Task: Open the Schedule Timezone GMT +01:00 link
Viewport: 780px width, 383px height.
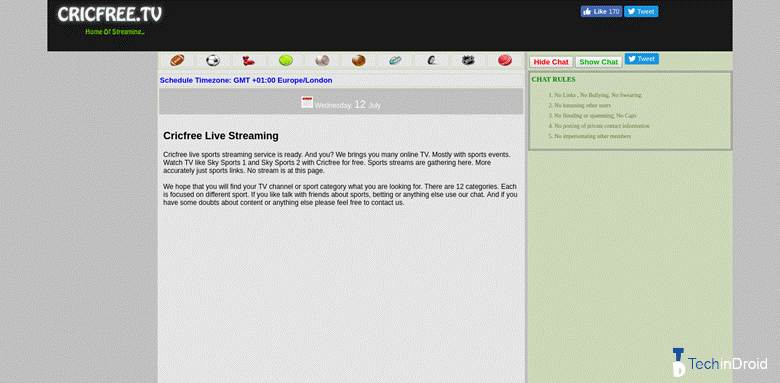Action: point(246,80)
